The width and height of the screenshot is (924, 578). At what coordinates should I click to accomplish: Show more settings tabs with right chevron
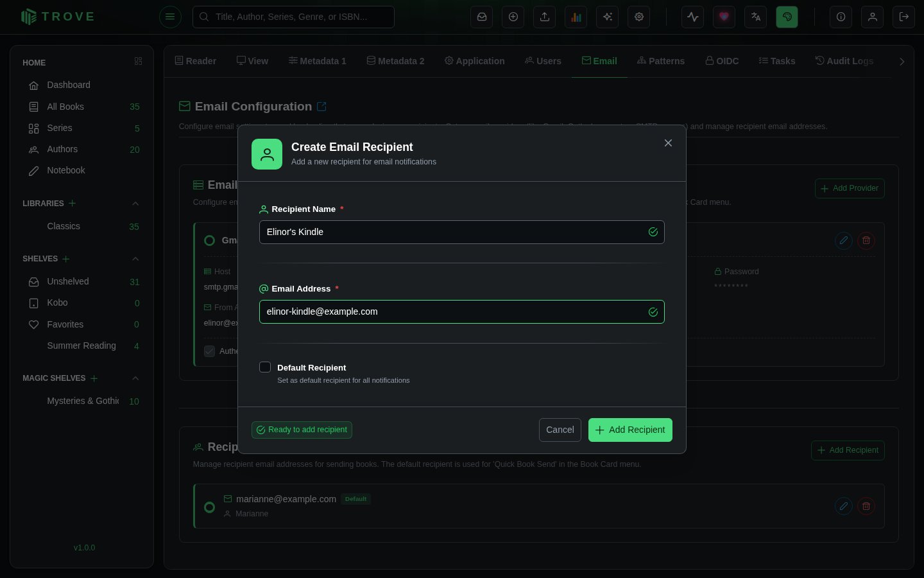(902, 62)
